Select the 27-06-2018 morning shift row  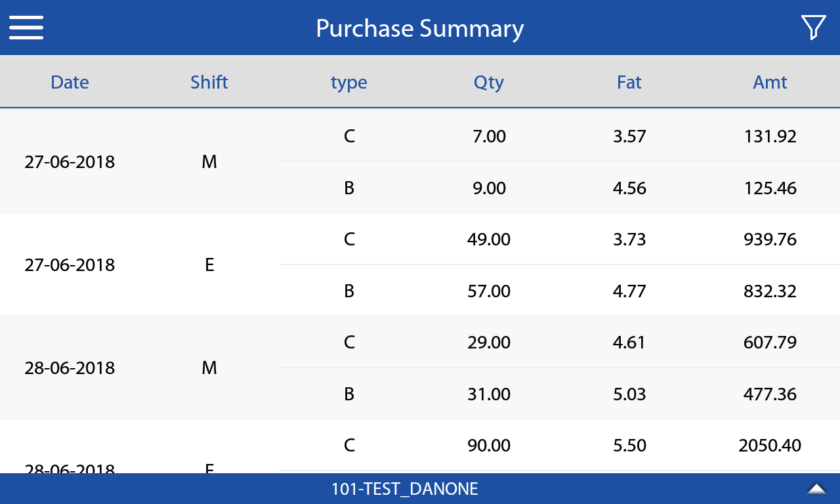[70, 161]
